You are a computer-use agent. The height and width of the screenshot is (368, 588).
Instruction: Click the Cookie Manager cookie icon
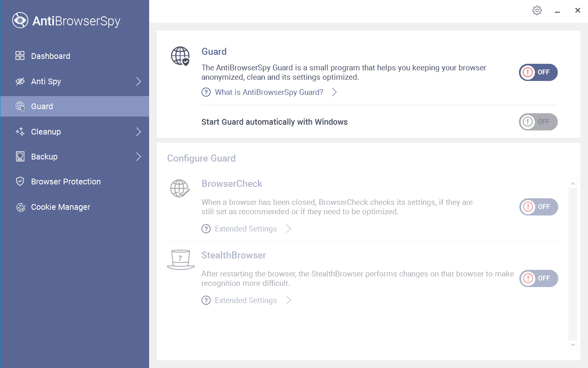point(20,207)
